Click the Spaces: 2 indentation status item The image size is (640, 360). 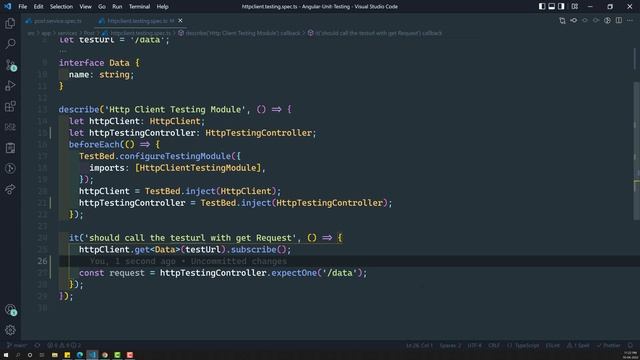(450, 345)
